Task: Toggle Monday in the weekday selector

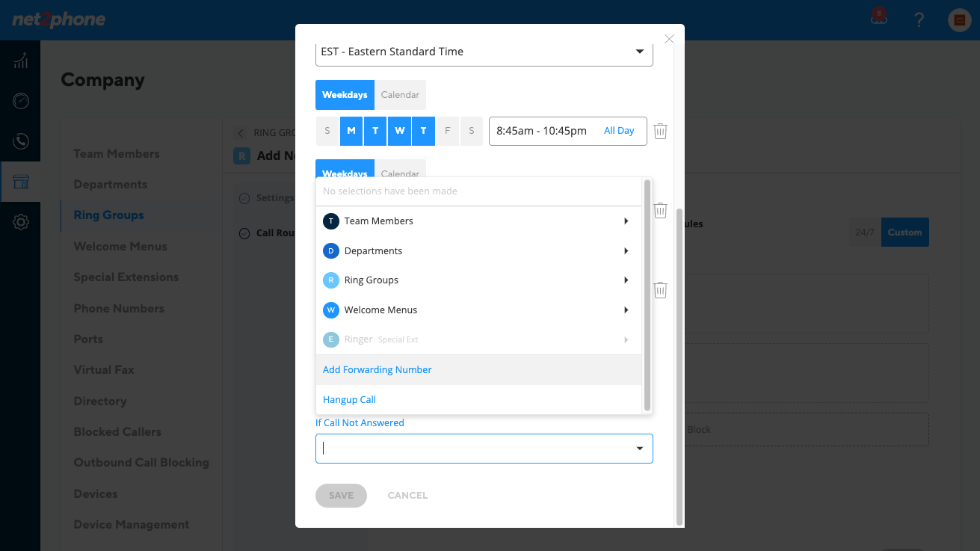Action: coord(351,131)
